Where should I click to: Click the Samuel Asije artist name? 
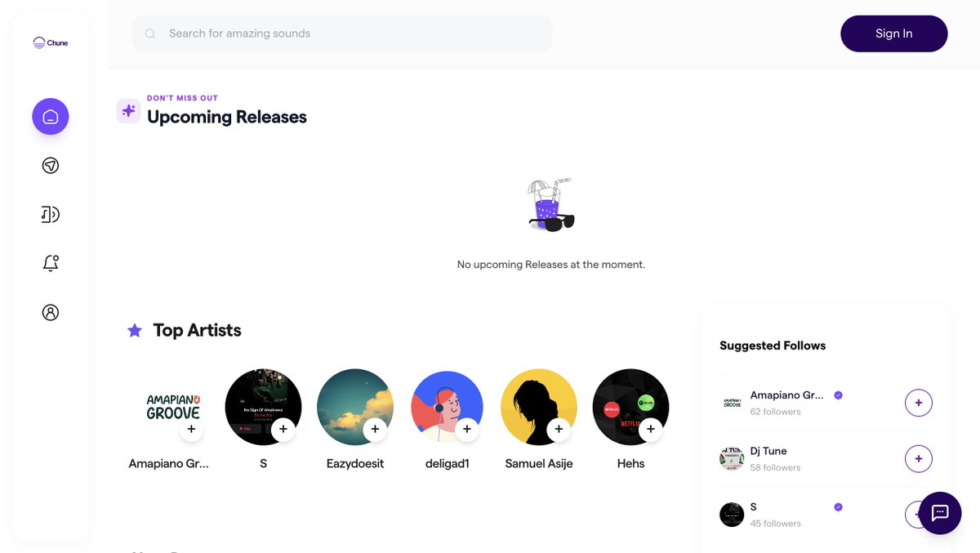539,463
